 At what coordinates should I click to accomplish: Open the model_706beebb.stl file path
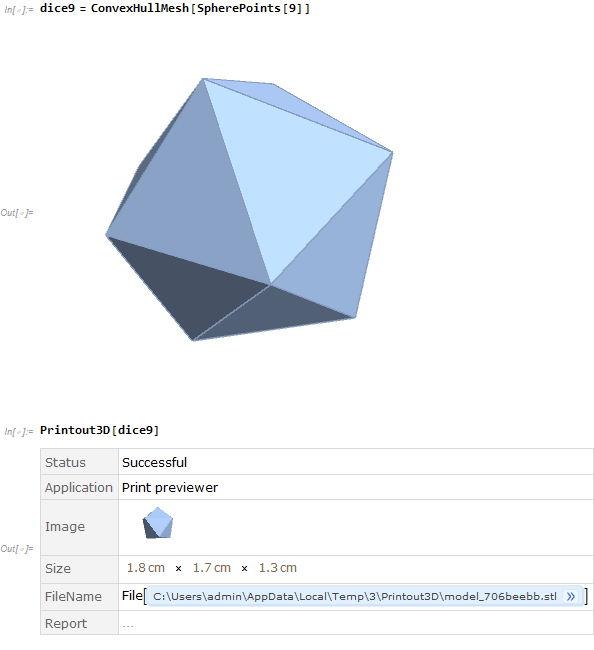coord(354,597)
